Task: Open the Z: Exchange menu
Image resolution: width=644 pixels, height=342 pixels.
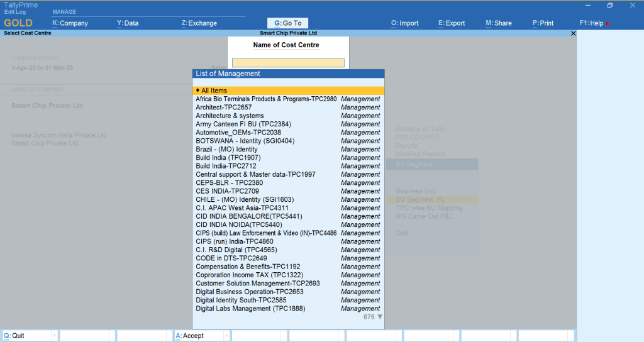Action: 199,23
